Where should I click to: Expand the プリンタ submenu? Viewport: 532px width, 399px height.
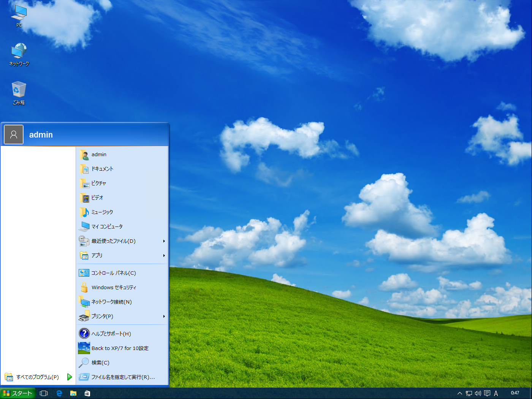coord(102,316)
